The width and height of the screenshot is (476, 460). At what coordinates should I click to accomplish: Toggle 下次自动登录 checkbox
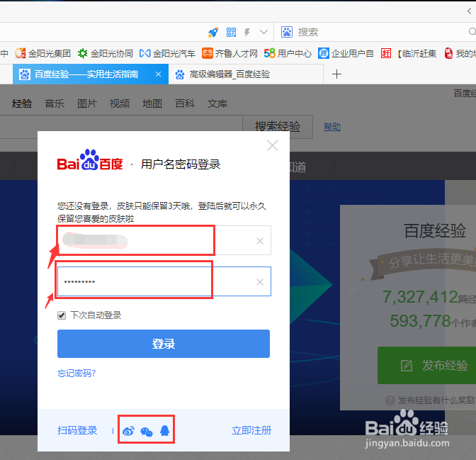click(x=62, y=315)
